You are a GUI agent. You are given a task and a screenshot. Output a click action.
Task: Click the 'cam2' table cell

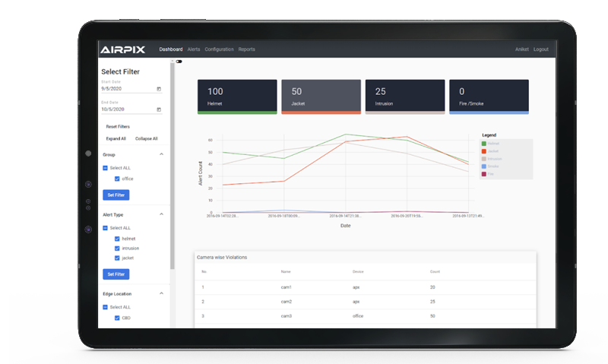coord(287,302)
